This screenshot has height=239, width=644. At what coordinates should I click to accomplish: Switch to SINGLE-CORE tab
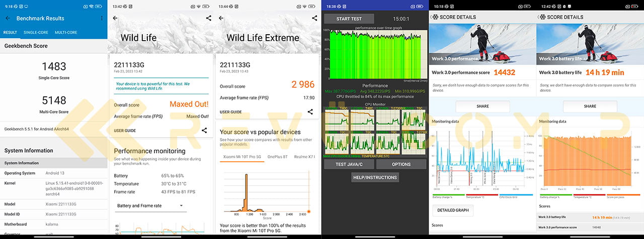point(36,32)
